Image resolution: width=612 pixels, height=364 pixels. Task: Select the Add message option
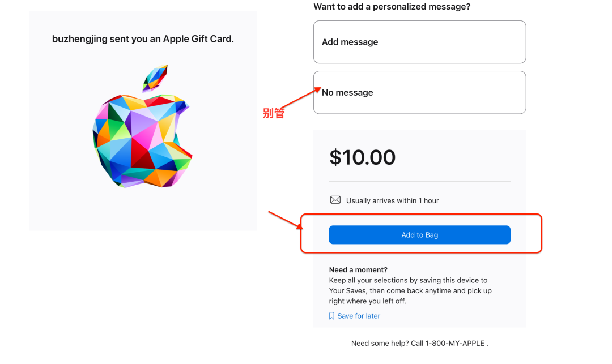click(419, 42)
